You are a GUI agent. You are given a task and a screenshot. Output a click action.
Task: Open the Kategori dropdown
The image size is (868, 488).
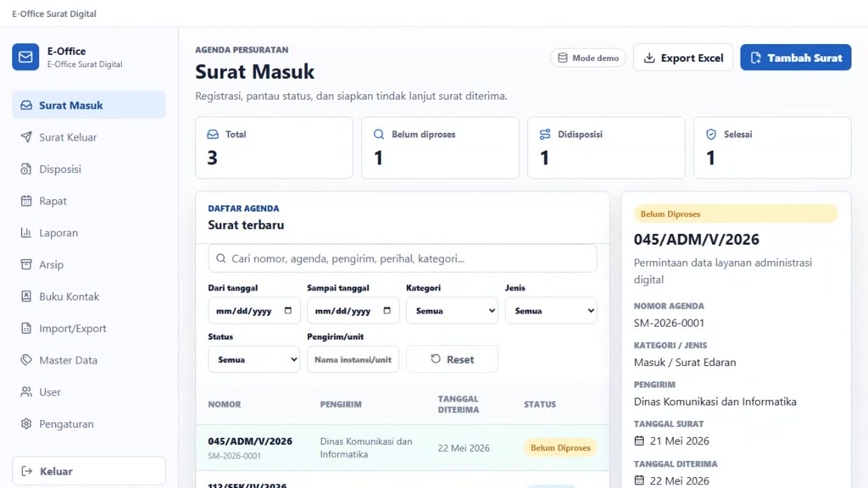click(452, 310)
